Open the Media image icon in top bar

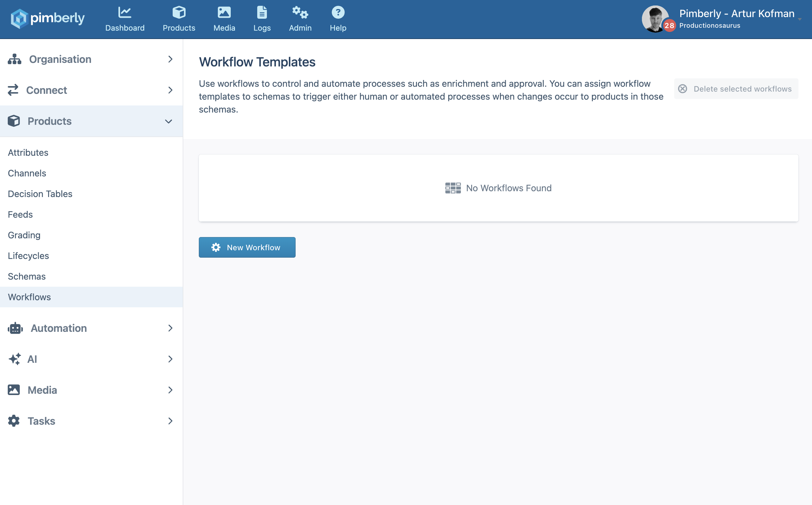coord(224,13)
